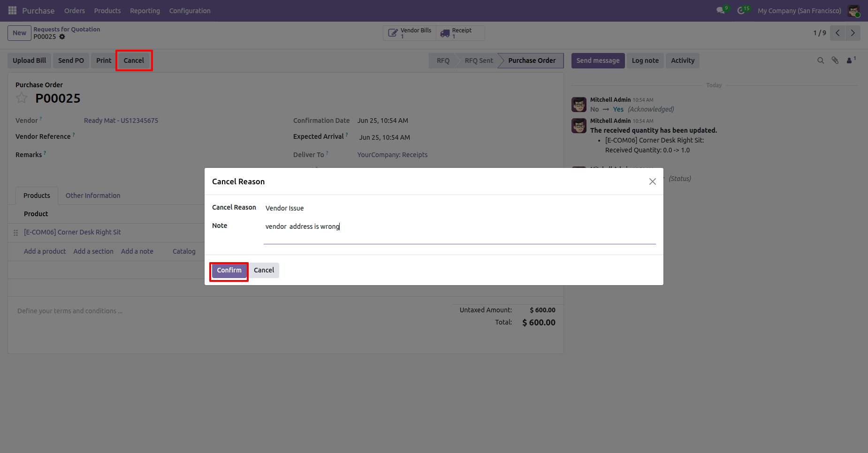Open the Reporting menu

pyautogui.click(x=145, y=10)
